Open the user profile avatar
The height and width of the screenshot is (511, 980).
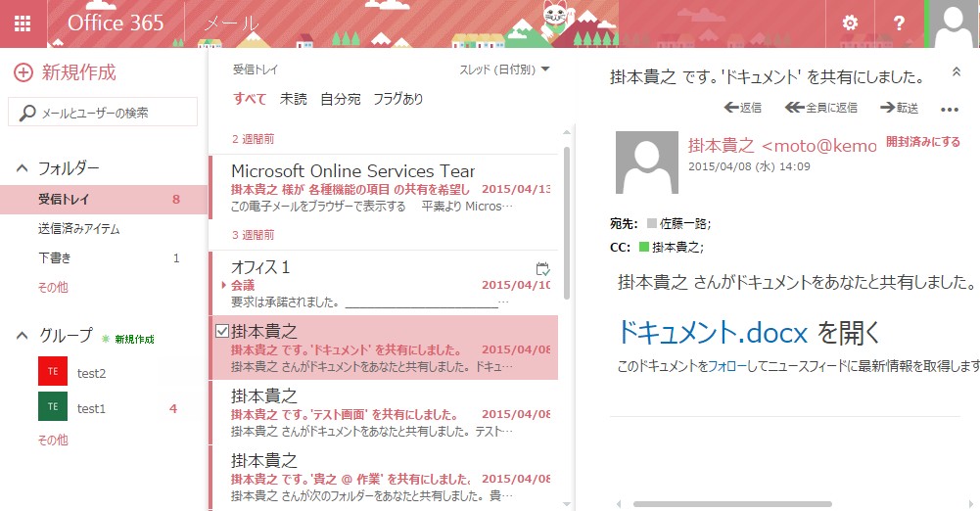click(952, 23)
